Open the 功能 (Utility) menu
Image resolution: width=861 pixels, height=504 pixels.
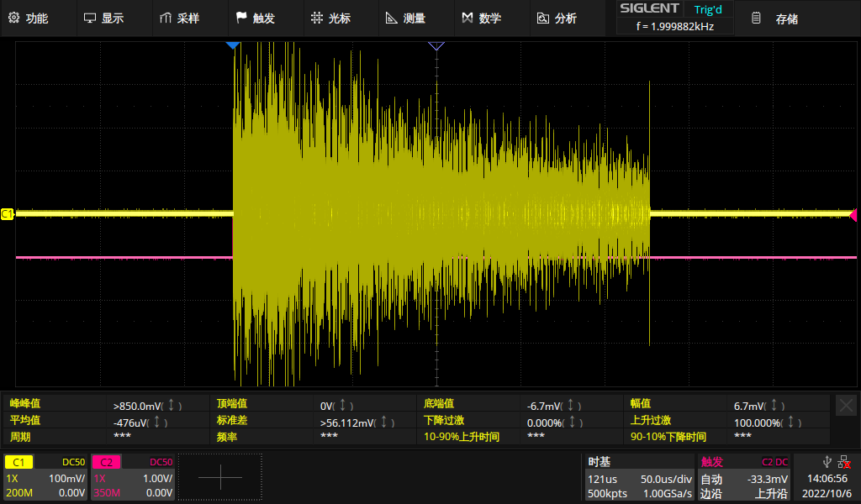click(29, 18)
